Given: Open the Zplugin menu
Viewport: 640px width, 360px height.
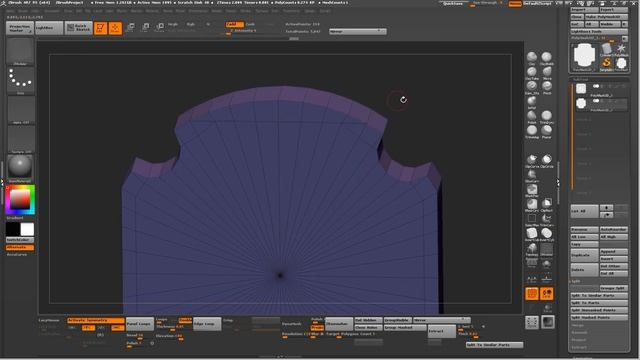Looking at the screenshot, I should click(x=310, y=11).
